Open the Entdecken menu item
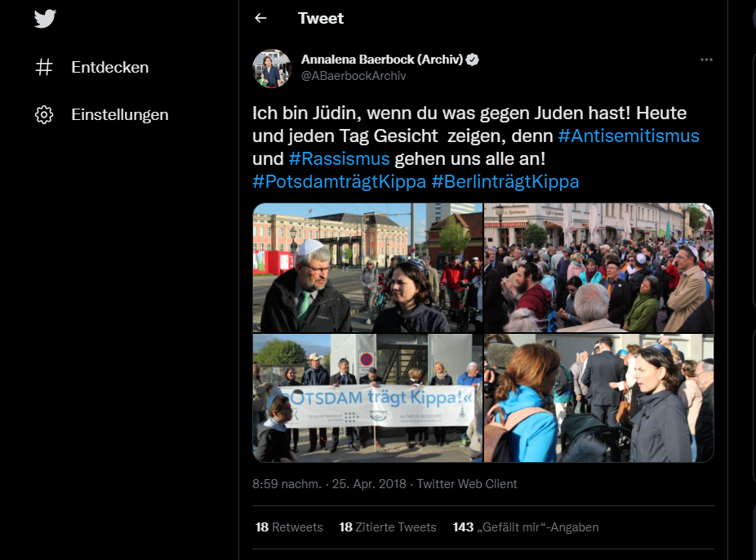The image size is (756, 560). click(91, 67)
